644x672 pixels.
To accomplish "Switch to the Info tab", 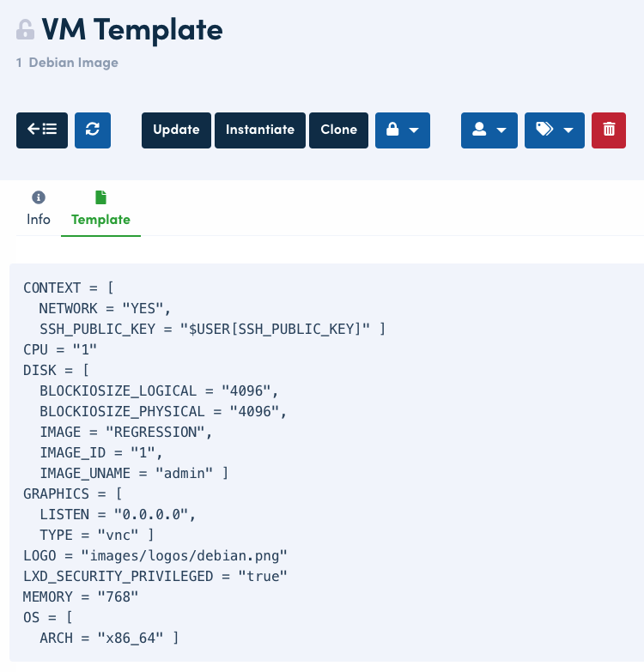I will (x=39, y=219).
